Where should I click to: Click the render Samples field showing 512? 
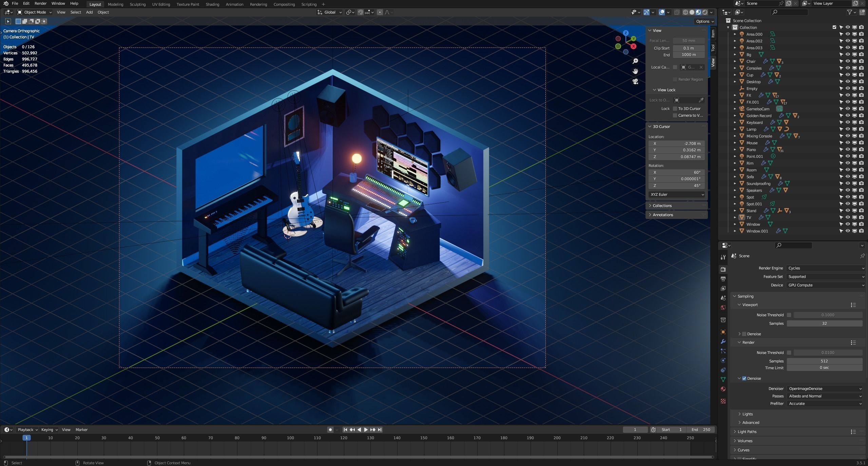click(x=825, y=361)
